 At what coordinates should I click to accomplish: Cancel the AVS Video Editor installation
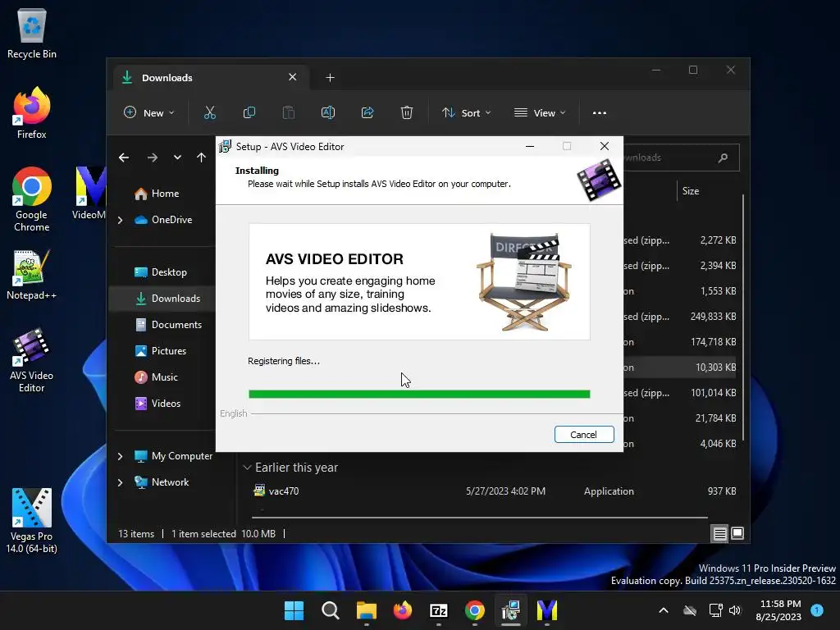(584, 435)
